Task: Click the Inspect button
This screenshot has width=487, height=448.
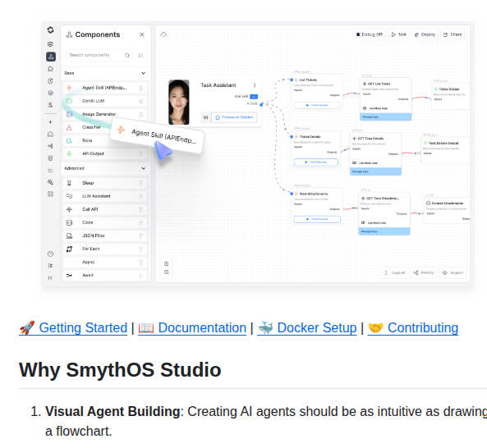Action: coord(453,272)
